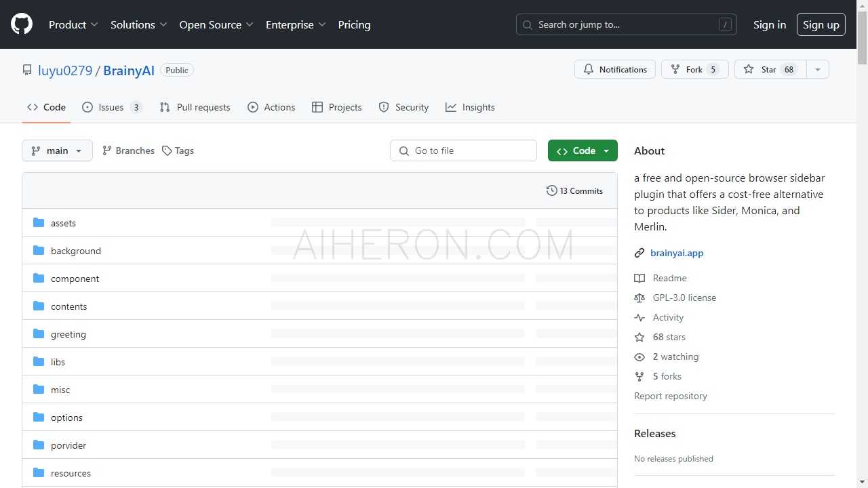Open the contents folder
Screen dimensions: 868x488
[68, 306]
